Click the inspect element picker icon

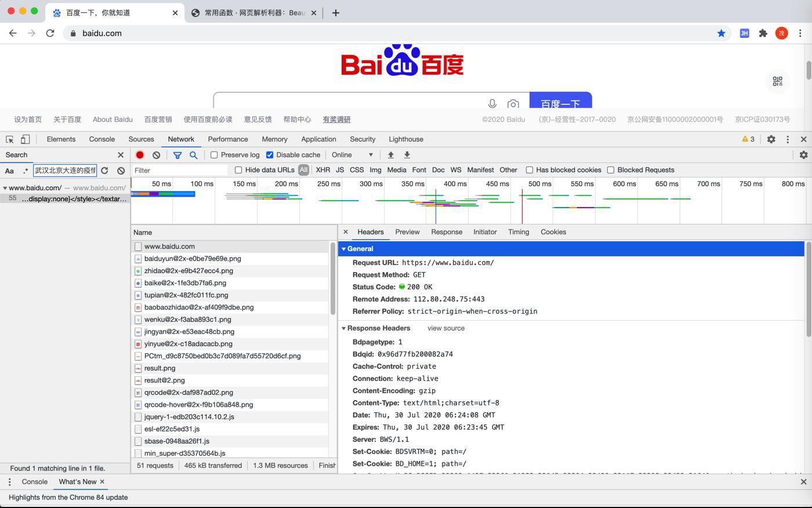click(10, 139)
